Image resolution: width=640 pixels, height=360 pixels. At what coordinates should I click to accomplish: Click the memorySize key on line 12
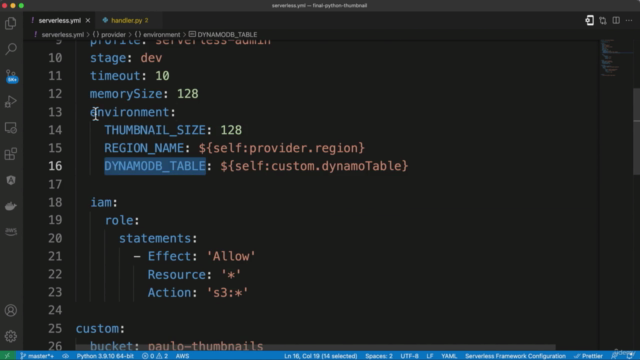[x=126, y=94]
